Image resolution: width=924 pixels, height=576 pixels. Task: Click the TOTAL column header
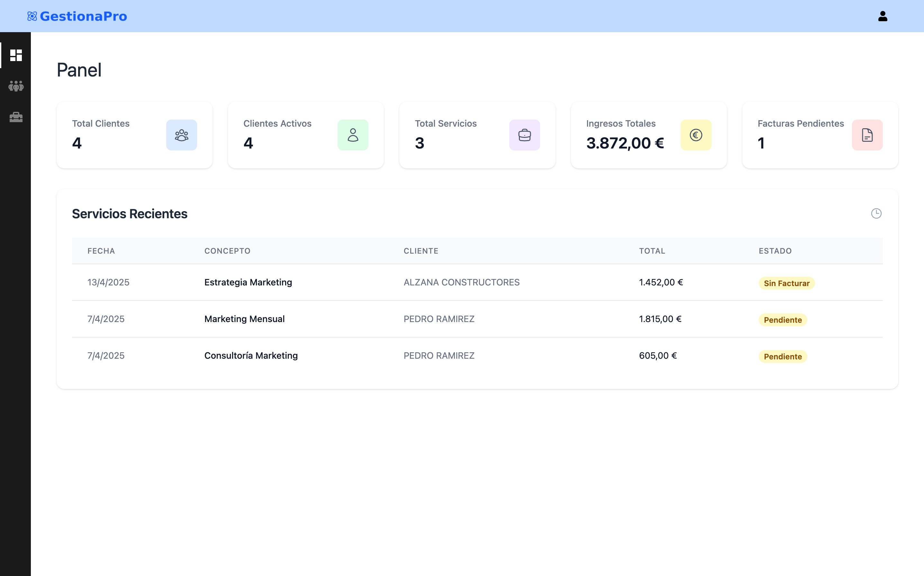coord(652,251)
